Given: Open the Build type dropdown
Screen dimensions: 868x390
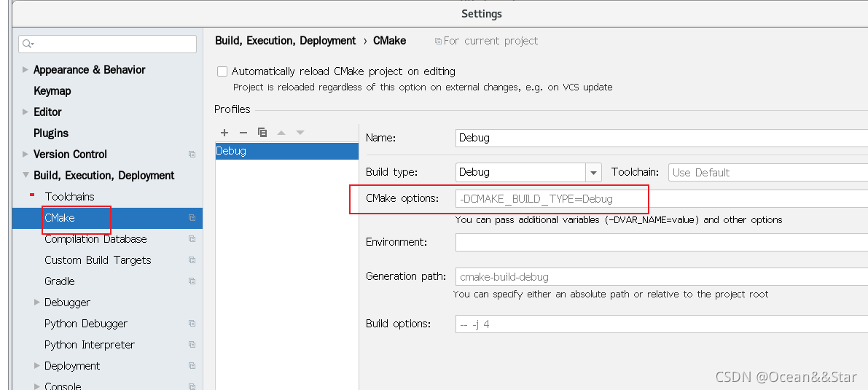Looking at the screenshot, I should [594, 172].
